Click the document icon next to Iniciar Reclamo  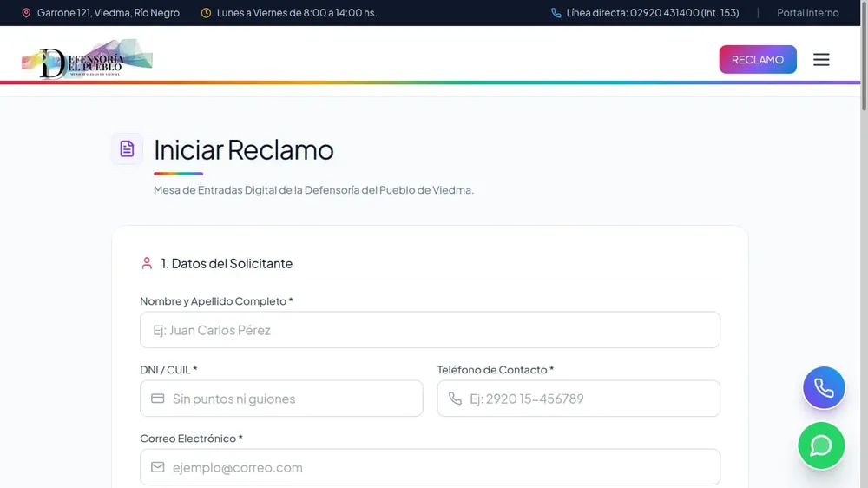[127, 148]
